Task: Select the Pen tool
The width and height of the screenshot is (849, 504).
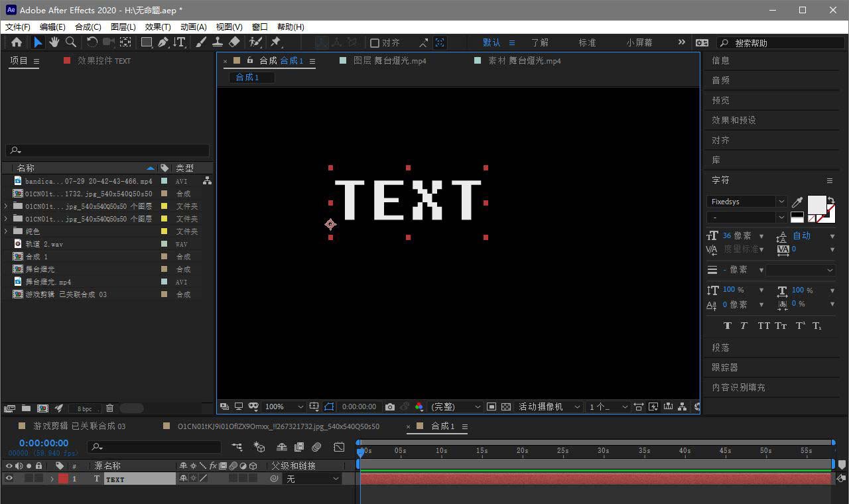Action: [163, 42]
